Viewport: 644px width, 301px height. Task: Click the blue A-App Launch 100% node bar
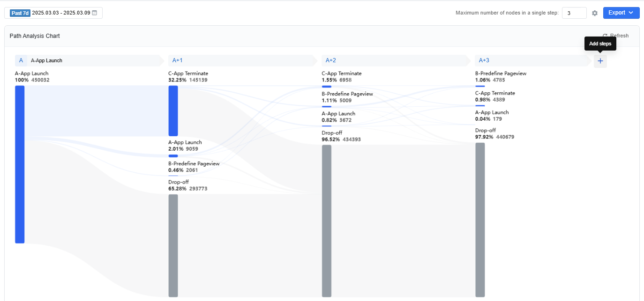20,164
